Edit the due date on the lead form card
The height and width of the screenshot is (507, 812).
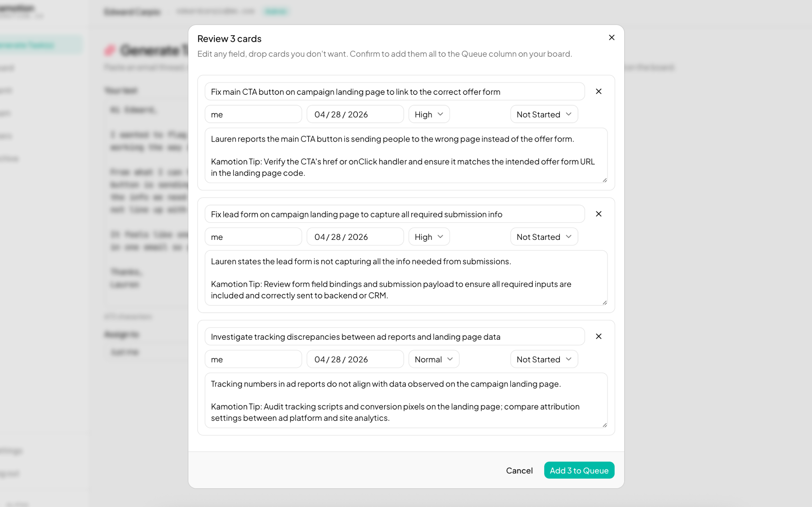[x=355, y=236]
